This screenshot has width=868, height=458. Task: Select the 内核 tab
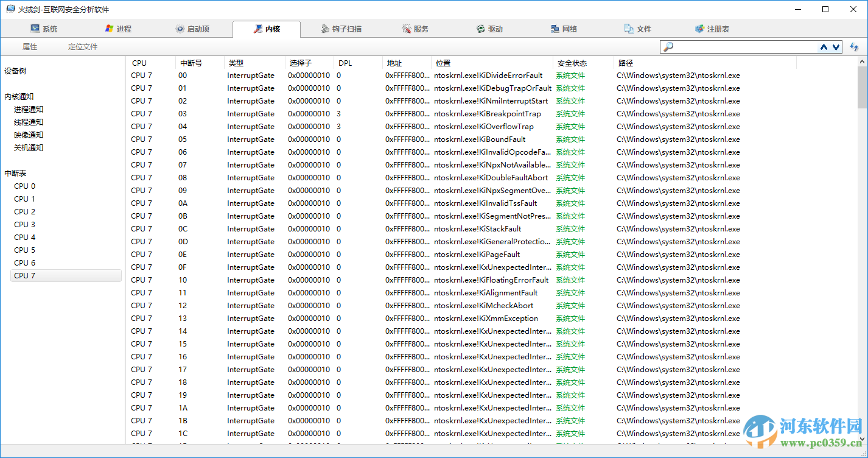pyautogui.click(x=267, y=29)
